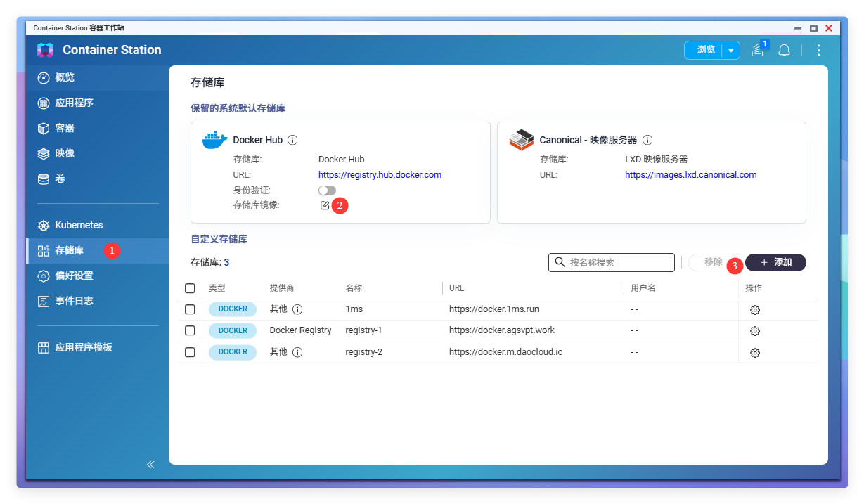Click the edit icon beside 存储库镜像

point(324,205)
